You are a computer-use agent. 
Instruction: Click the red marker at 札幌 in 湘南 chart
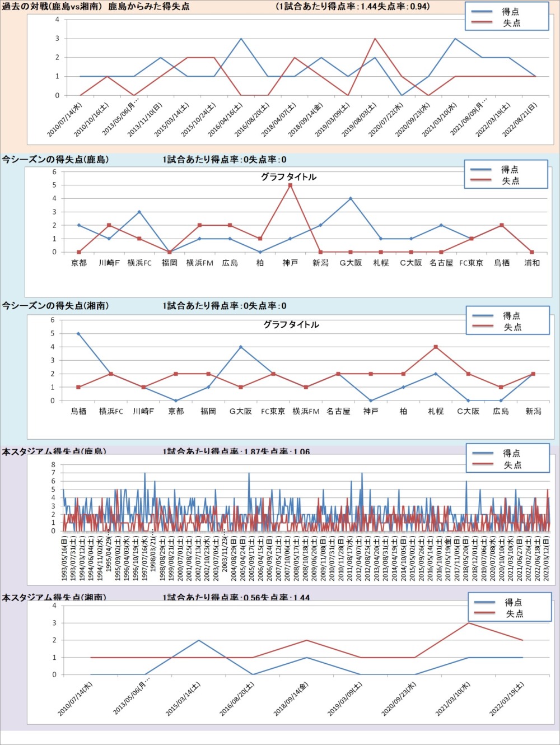click(436, 347)
